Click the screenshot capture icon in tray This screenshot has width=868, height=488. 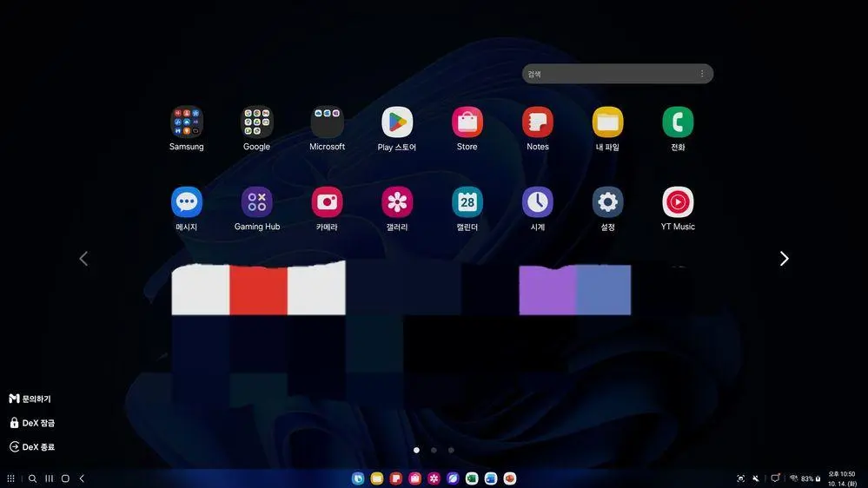pos(740,478)
